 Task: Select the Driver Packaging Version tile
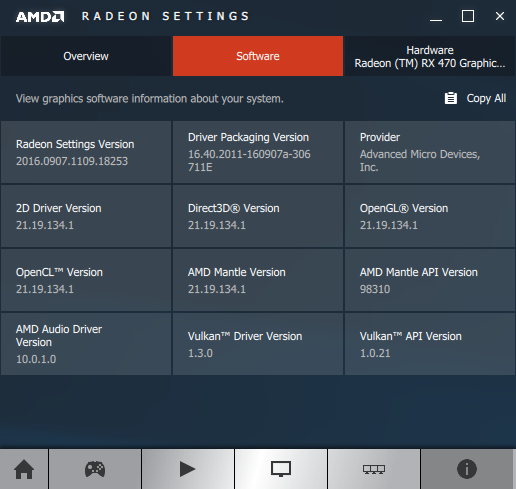coord(258,152)
